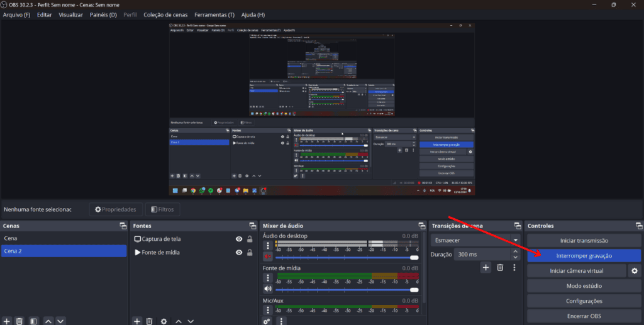644x325 pixels.
Task: Move the source up in Fontes
Action: (178, 321)
